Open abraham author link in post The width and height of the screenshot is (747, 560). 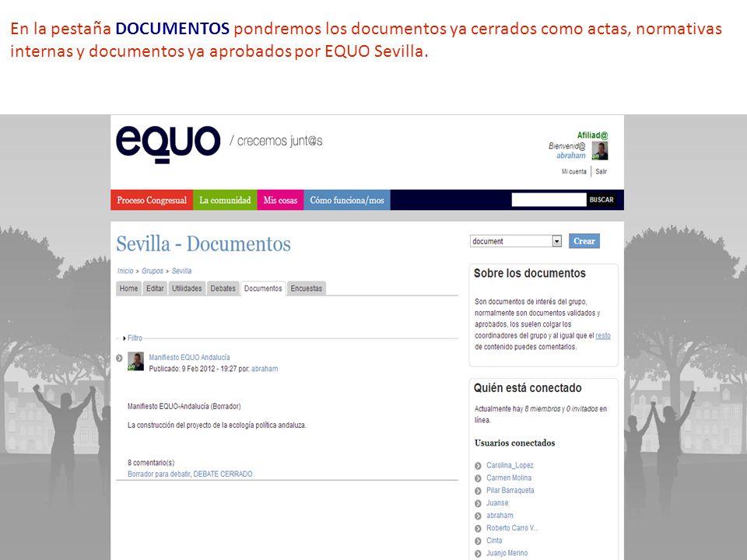[x=265, y=369]
